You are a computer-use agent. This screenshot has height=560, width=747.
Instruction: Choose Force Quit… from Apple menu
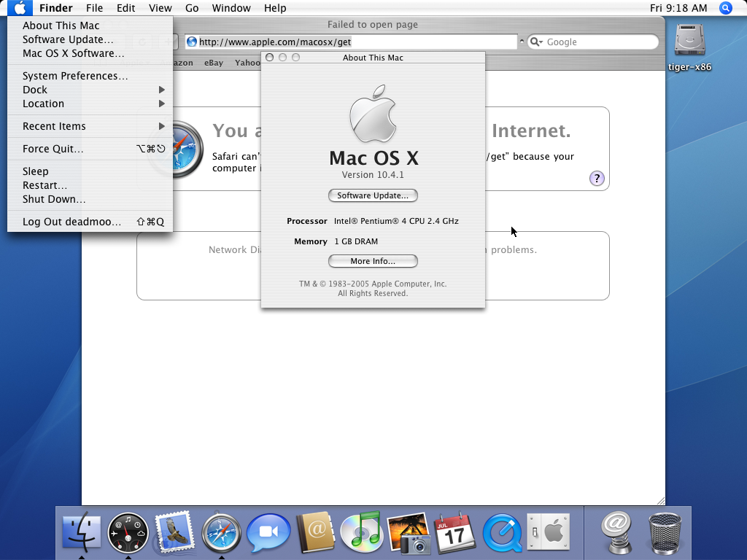click(90, 149)
